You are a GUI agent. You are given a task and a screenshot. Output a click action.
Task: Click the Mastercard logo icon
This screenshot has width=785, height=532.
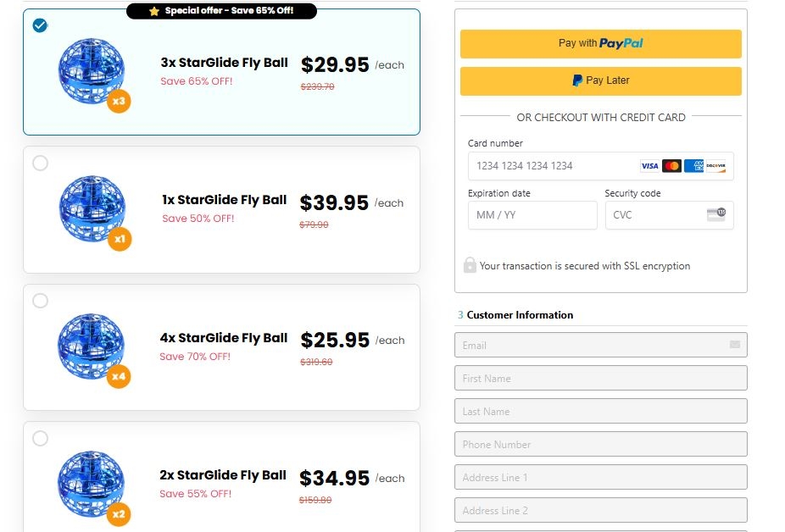point(671,166)
